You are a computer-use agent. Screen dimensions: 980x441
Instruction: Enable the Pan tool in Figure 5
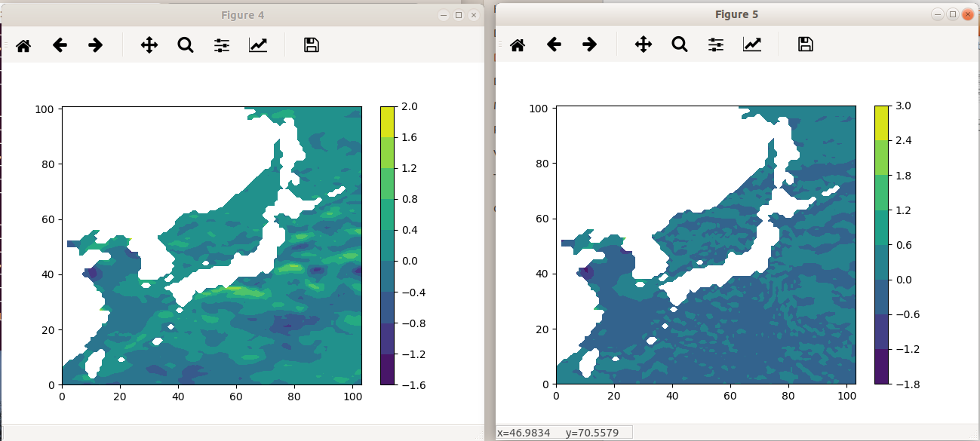pos(644,45)
